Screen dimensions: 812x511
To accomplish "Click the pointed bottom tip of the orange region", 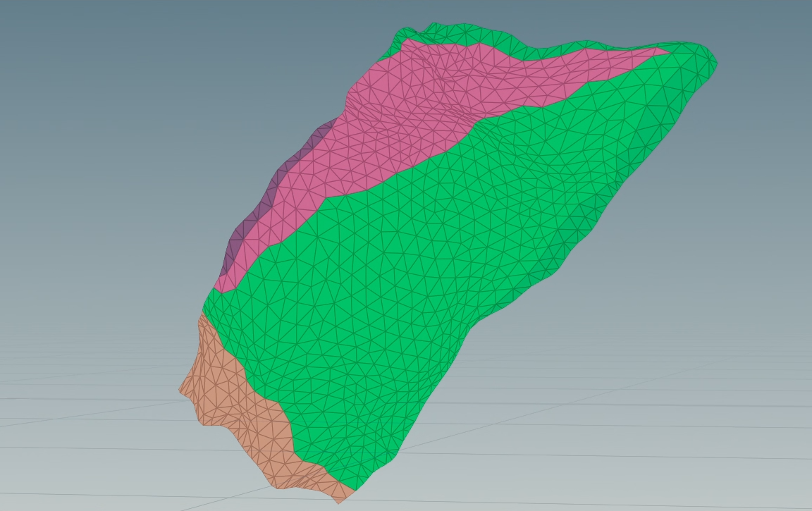I will [339, 500].
